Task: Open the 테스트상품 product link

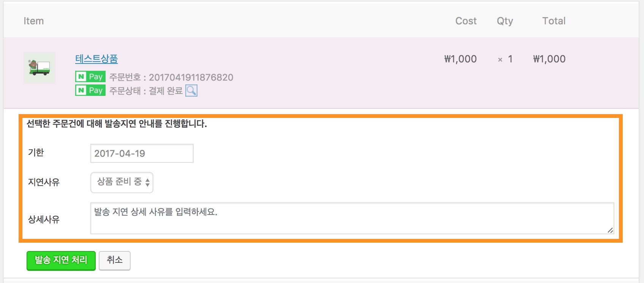Action: click(x=96, y=59)
